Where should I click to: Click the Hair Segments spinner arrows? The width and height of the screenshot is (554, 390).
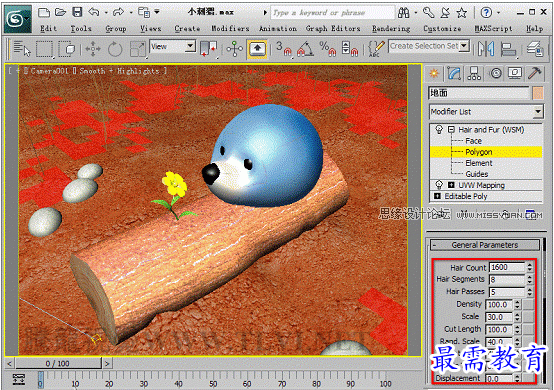[x=529, y=279]
